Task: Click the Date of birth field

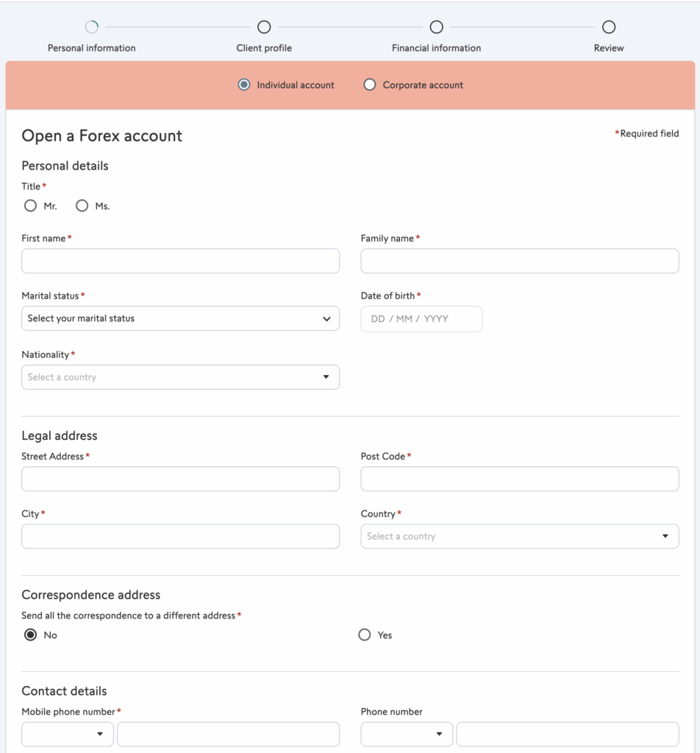Action: 421,319
